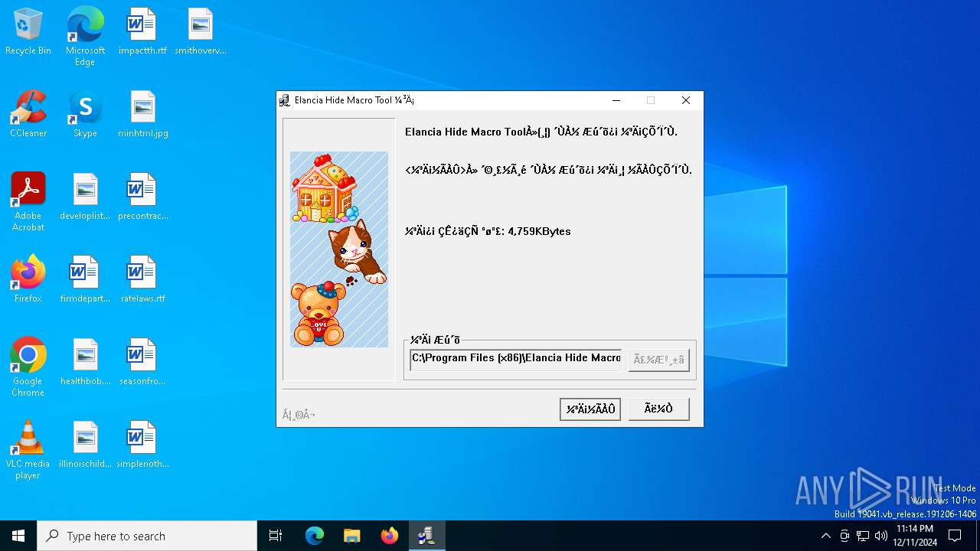Screen dimensions: 980x551
Task: Open network status tray icon
Action: [863, 536]
